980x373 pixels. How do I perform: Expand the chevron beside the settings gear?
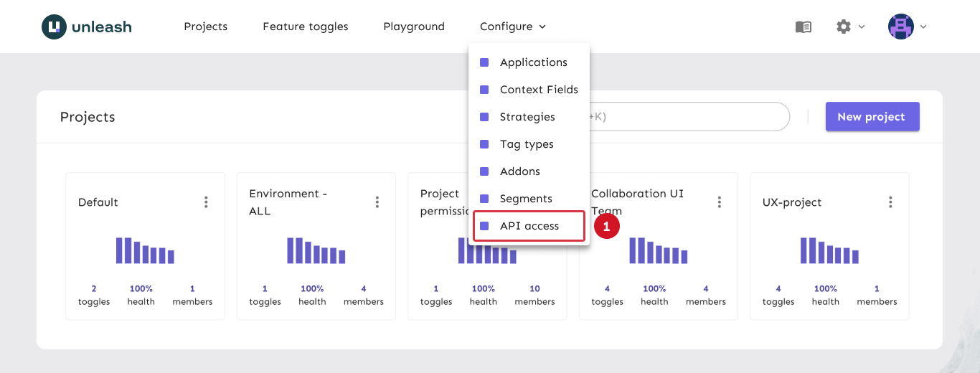(862, 27)
